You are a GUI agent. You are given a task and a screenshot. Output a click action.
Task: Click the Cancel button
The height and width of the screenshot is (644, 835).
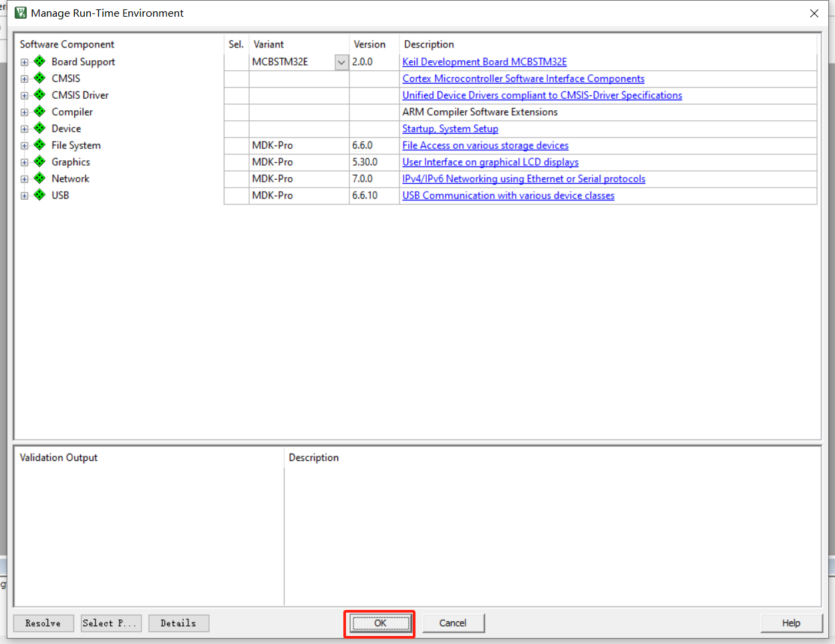[453, 623]
